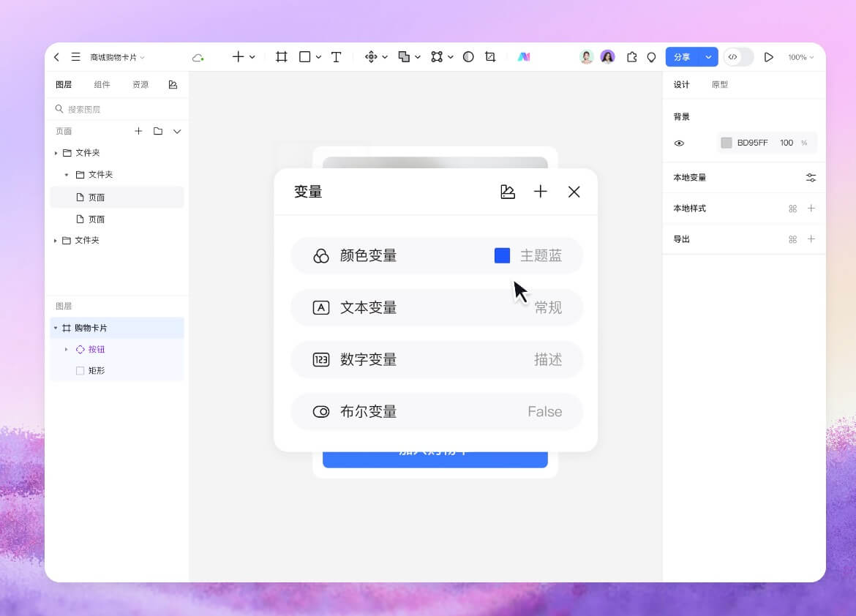Viewport: 856px width, 616px height.
Task: Click the mask half-circle icon
Action: point(468,57)
